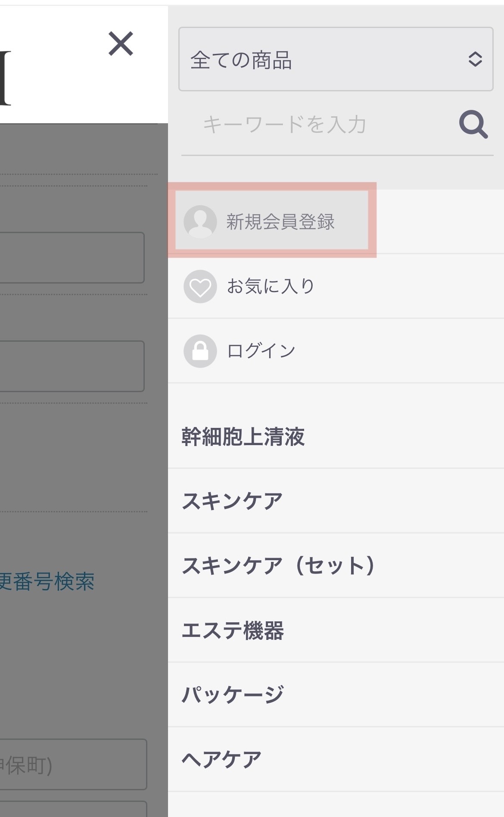This screenshot has width=504, height=817.
Task: Click the user avatar icon for registration
Action: pyautogui.click(x=200, y=221)
